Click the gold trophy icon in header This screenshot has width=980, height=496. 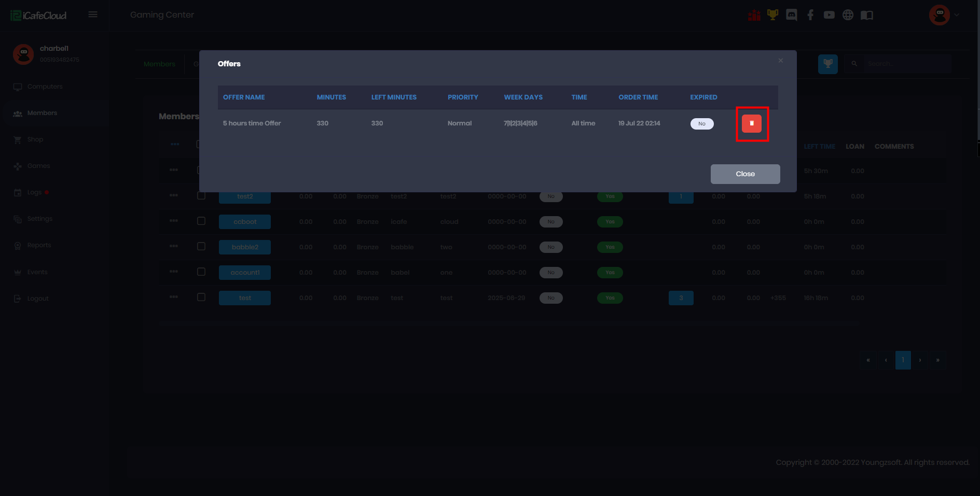tap(772, 15)
